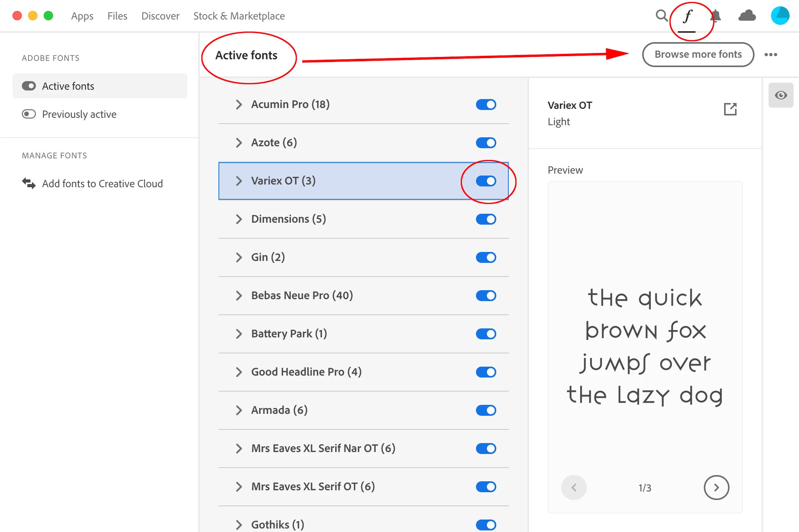Select Previously active in sidebar

point(79,114)
